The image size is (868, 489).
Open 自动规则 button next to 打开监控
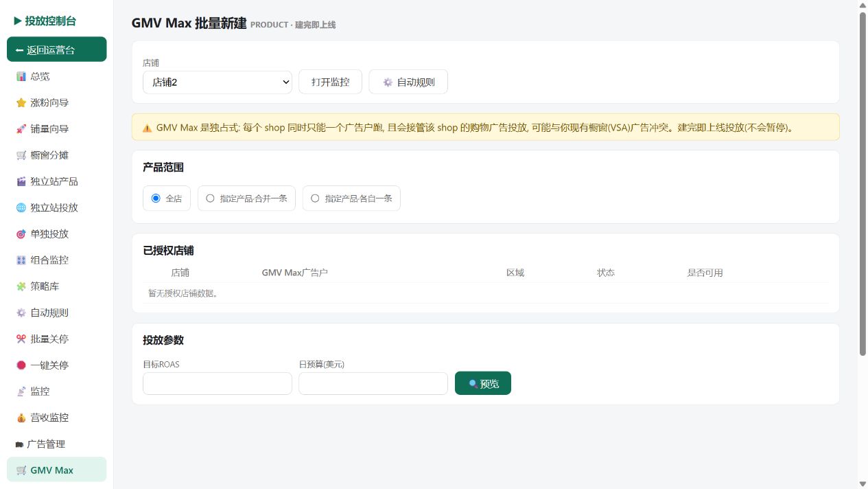(x=408, y=82)
